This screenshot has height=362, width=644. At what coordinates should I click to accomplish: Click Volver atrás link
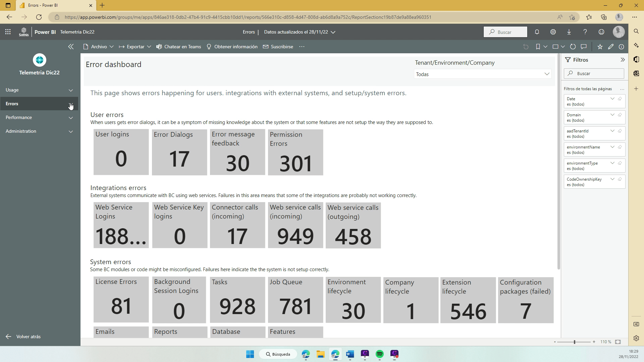point(28,337)
